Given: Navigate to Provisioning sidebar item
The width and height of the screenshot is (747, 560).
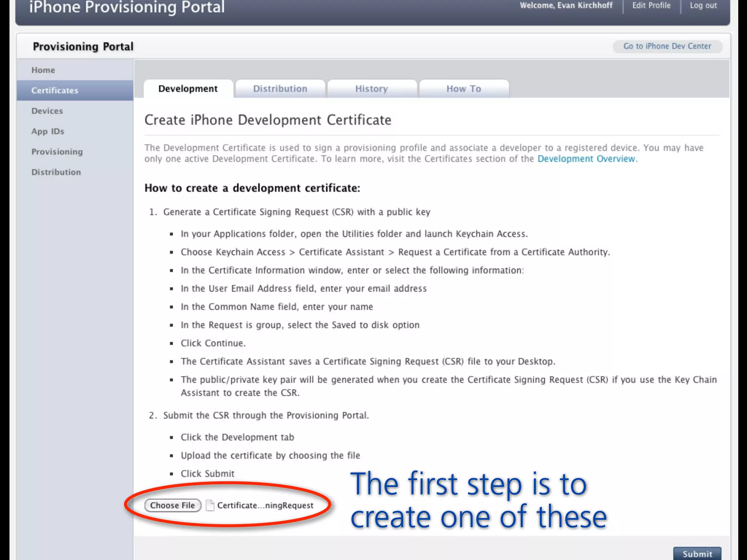Looking at the screenshot, I should (x=57, y=152).
